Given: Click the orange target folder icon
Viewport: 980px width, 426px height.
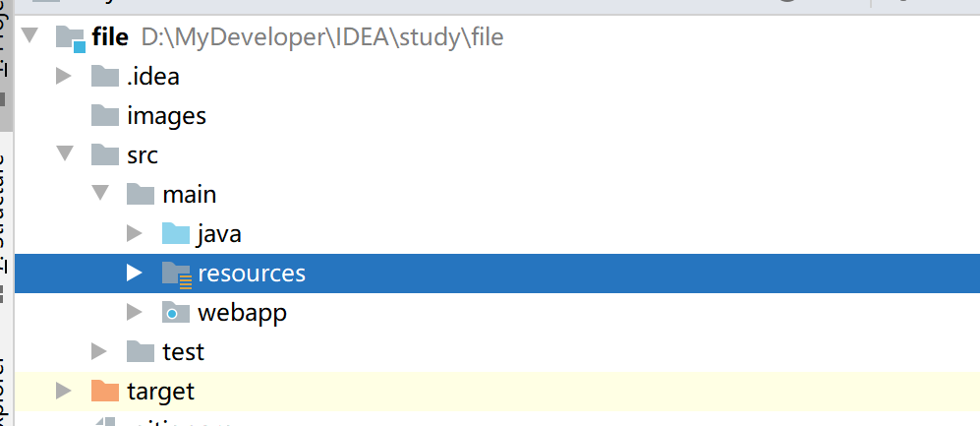Looking at the screenshot, I should point(105,391).
